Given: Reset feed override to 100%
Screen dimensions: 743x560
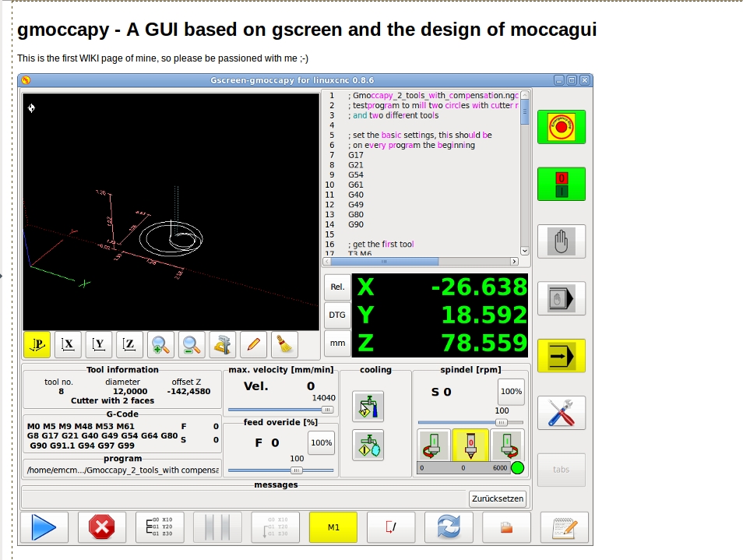Looking at the screenshot, I should (x=322, y=443).
